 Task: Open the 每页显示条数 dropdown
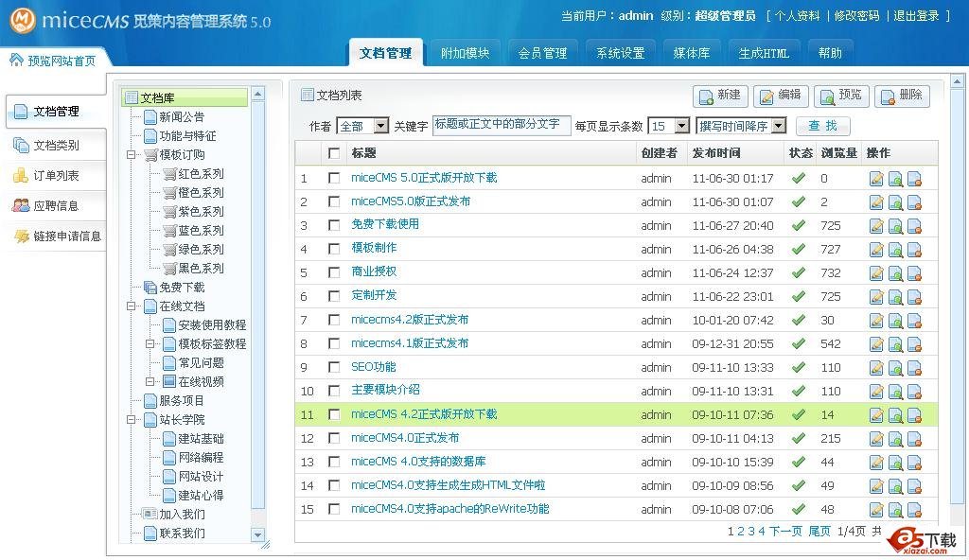(x=668, y=126)
